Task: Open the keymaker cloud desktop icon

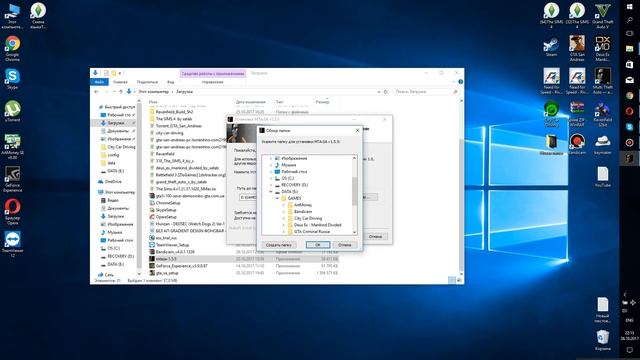Action: click(x=603, y=144)
